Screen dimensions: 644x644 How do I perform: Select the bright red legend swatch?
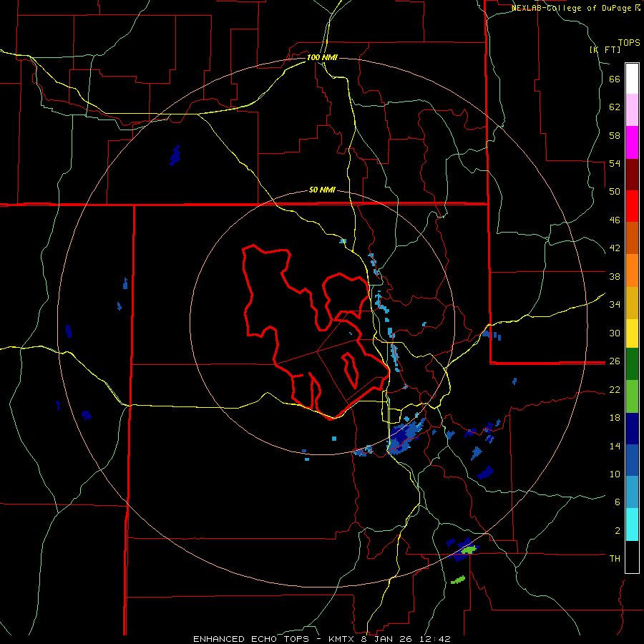(632, 206)
